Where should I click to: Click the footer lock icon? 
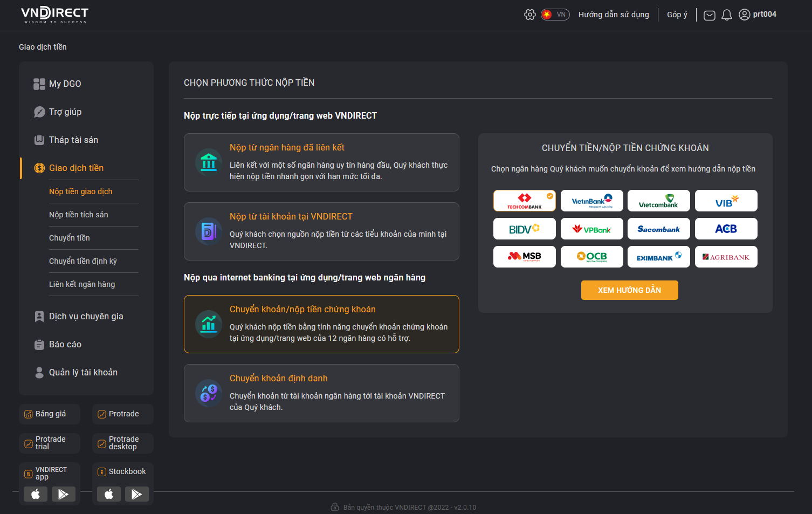[x=335, y=507]
